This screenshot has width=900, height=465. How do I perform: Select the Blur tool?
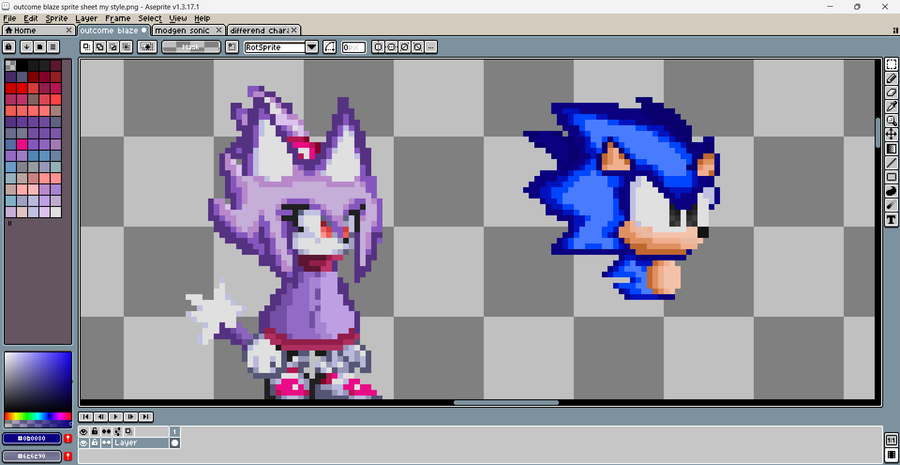[x=891, y=205]
